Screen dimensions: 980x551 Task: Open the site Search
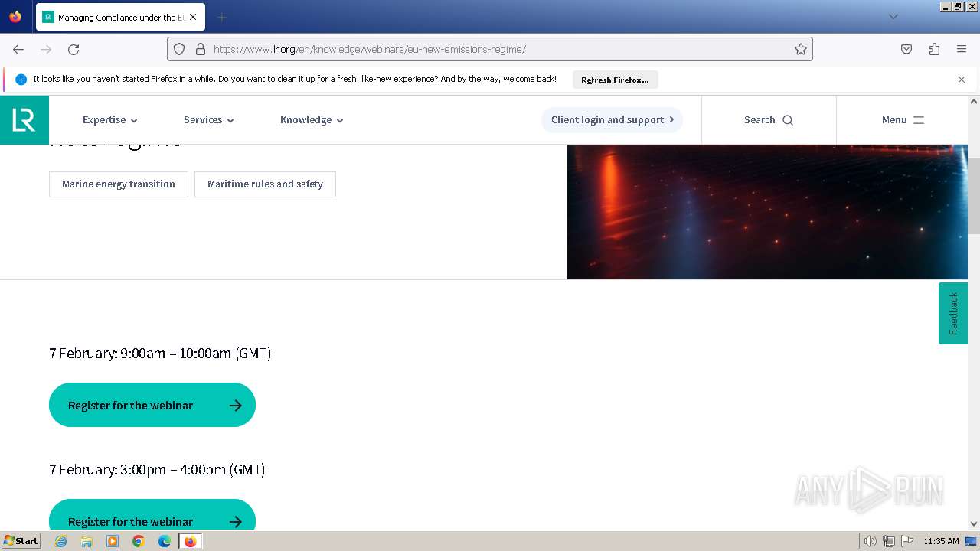[x=769, y=120]
